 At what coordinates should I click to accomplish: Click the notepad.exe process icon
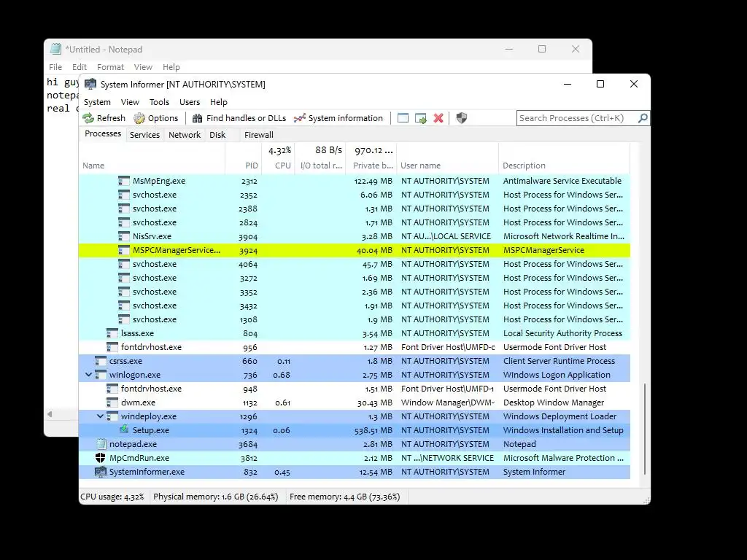[x=101, y=444]
